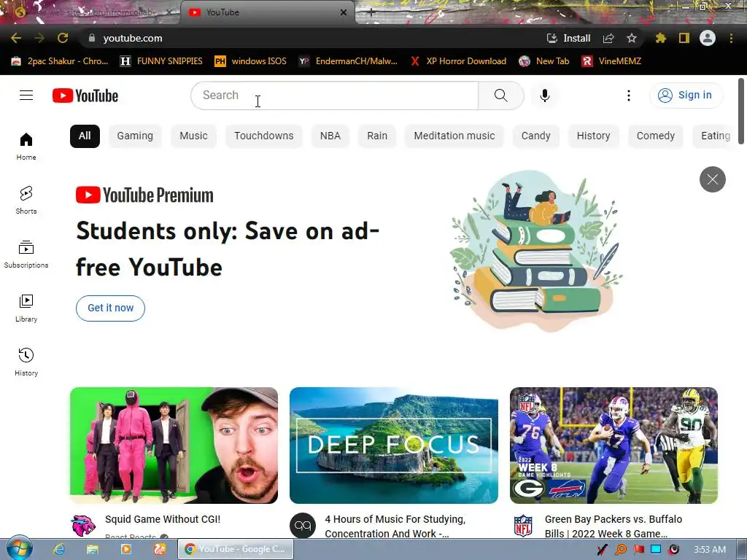Screen dimensions: 747x560
Task: Click the youtube.com address bar
Action: [x=314, y=38]
